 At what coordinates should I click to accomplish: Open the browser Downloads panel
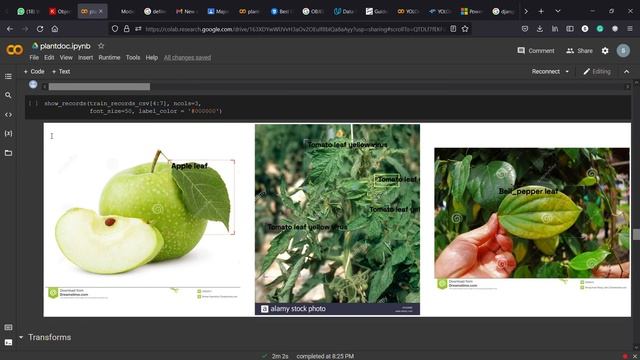[x=540, y=29]
